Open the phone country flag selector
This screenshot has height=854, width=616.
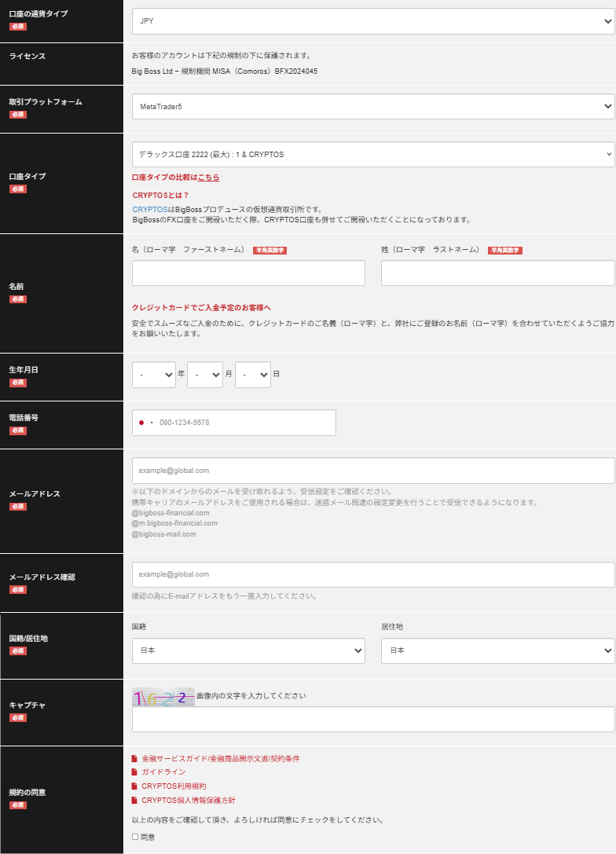pos(146,423)
